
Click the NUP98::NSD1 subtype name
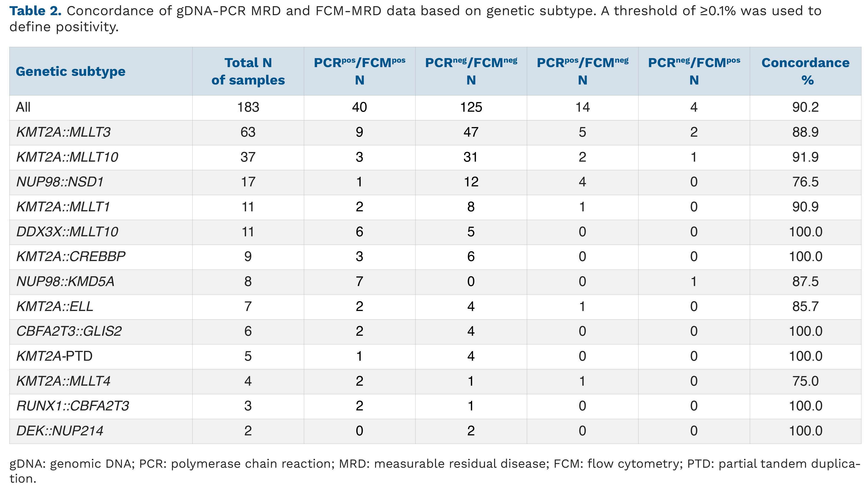coord(60,182)
